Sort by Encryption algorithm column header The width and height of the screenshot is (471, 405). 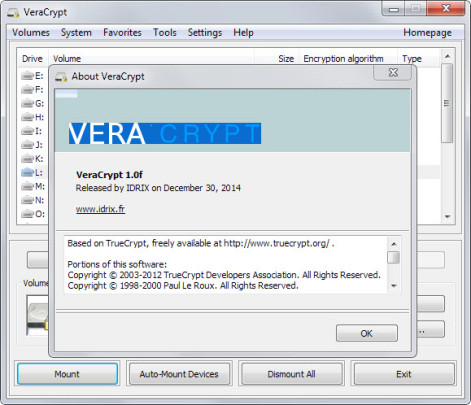pyautogui.click(x=348, y=59)
